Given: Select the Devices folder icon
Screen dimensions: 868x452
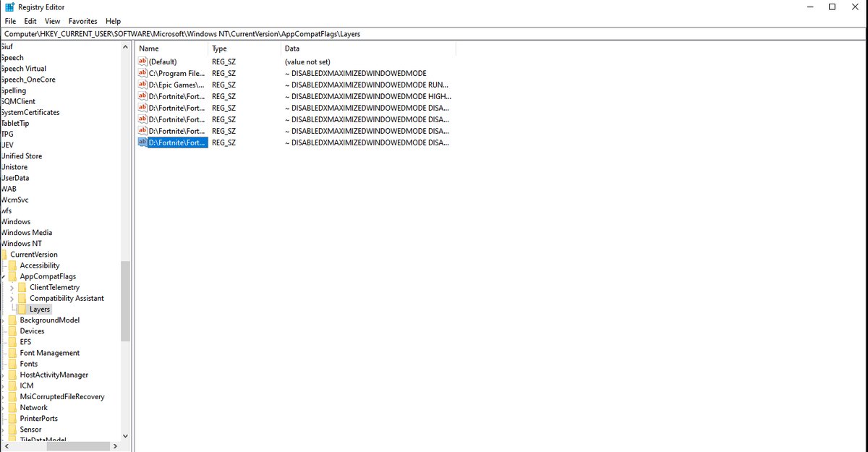Looking at the screenshot, I should 13,331.
